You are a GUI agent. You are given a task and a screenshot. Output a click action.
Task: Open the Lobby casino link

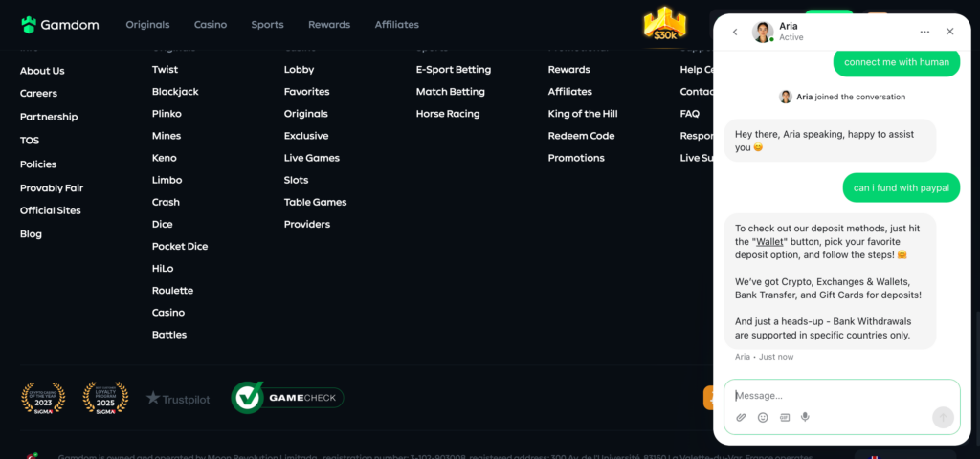pyautogui.click(x=299, y=69)
